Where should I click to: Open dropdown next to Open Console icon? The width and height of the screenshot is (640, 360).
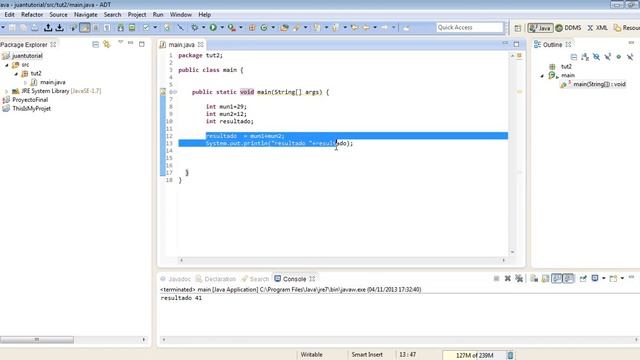622,278
